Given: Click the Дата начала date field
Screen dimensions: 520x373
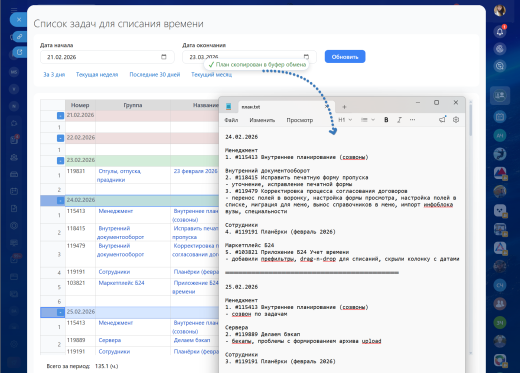Looking at the screenshot, I should (x=107, y=57).
